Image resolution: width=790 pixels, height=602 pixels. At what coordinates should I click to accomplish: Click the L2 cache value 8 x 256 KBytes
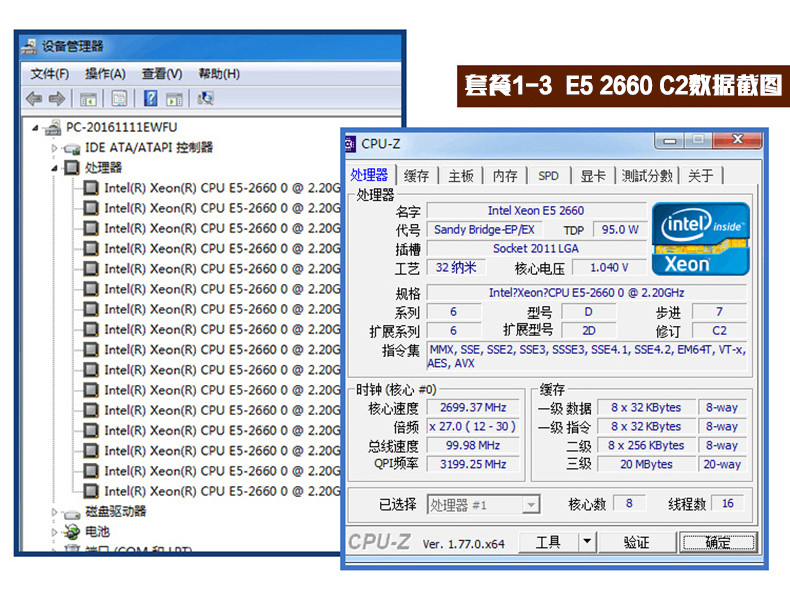click(x=646, y=445)
